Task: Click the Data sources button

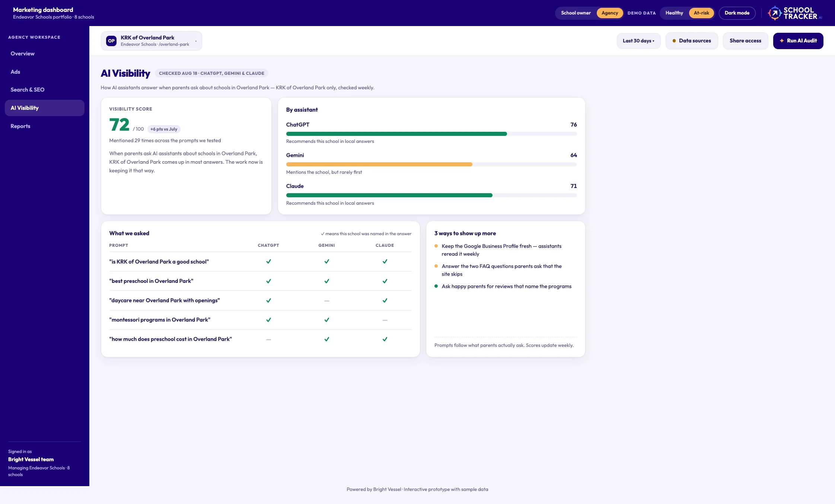Action: [692, 41]
